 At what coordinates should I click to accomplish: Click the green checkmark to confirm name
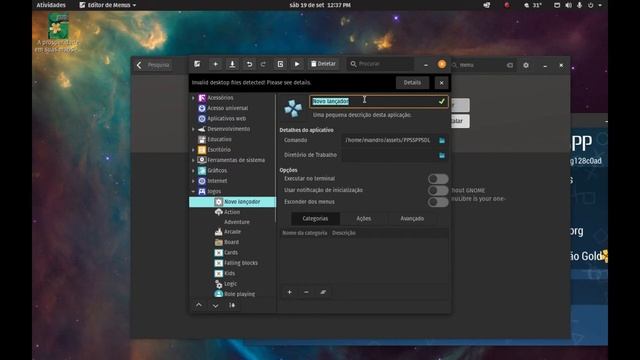(441, 101)
